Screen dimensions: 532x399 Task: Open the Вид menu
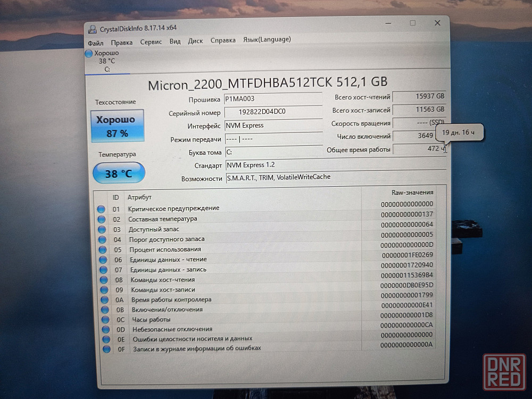click(175, 41)
